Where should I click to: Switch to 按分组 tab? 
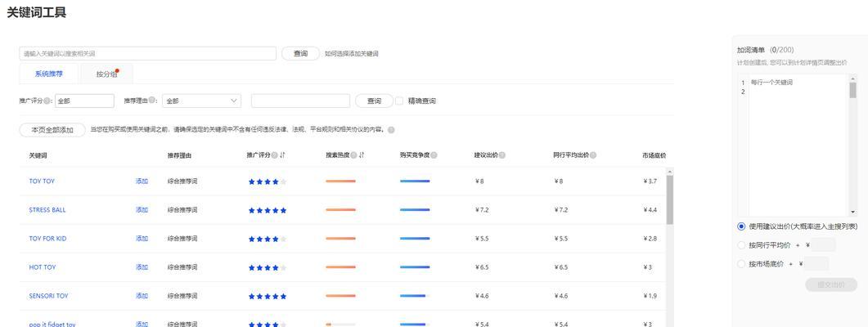(x=107, y=74)
